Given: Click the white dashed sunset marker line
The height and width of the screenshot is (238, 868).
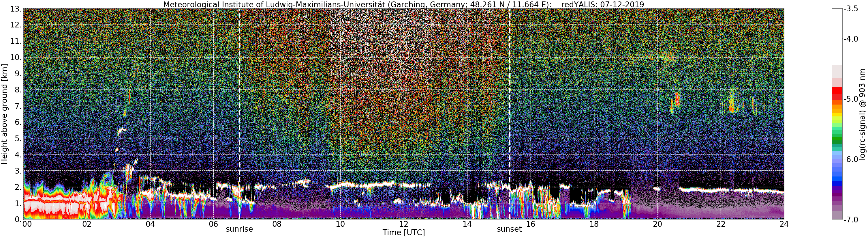Looking at the screenshot, I should pos(510,114).
